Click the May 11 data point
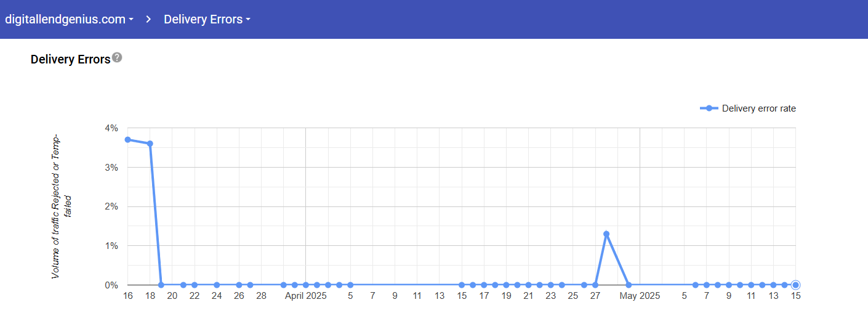 point(751,285)
